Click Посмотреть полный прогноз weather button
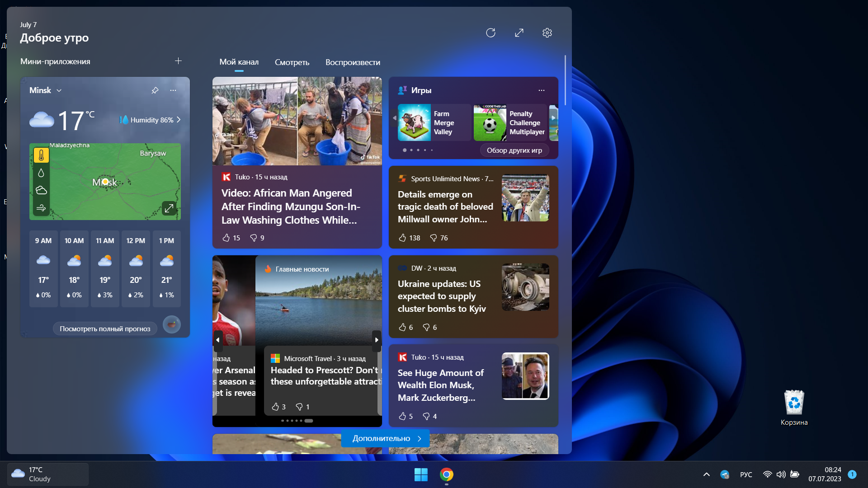The height and width of the screenshot is (488, 868). click(105, 328)
